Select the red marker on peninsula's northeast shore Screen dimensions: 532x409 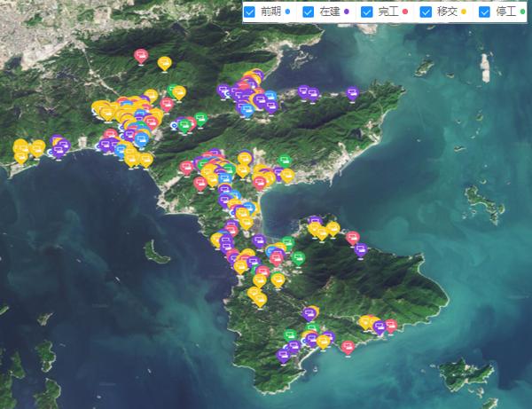[x=352, y=238]
